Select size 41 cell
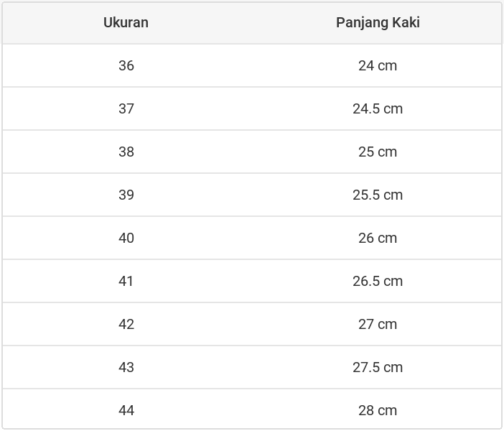This screenshot has width=504, height=431. (126, 281)
